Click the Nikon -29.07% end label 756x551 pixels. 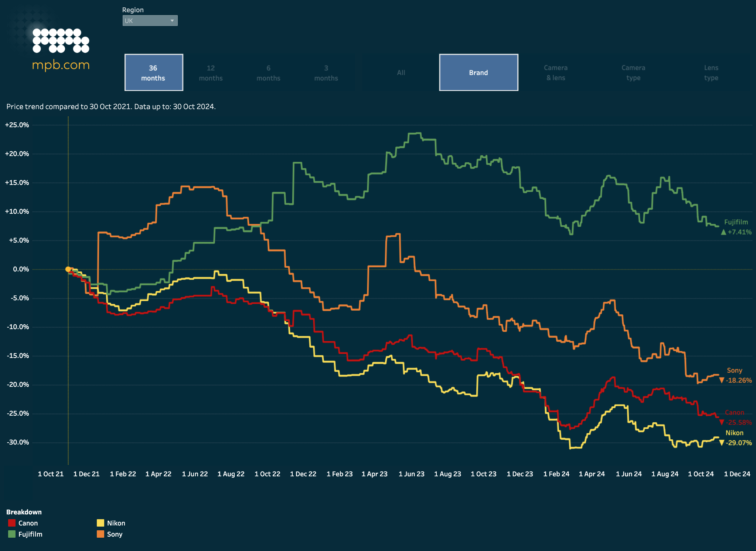pos(735,438)
